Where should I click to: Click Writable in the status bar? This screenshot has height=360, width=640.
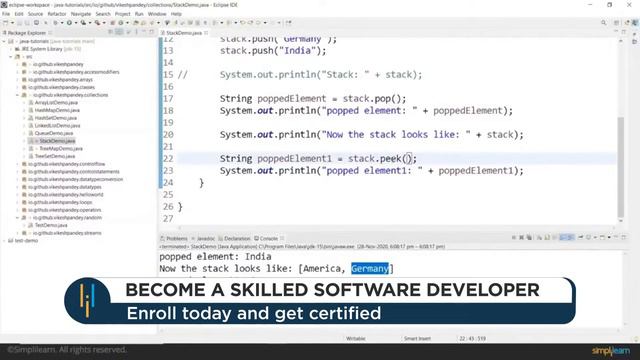356,338
